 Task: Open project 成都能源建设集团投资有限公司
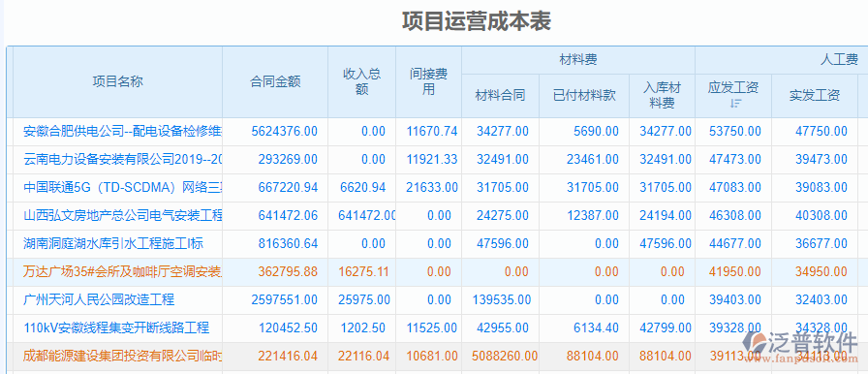(123, 356)
